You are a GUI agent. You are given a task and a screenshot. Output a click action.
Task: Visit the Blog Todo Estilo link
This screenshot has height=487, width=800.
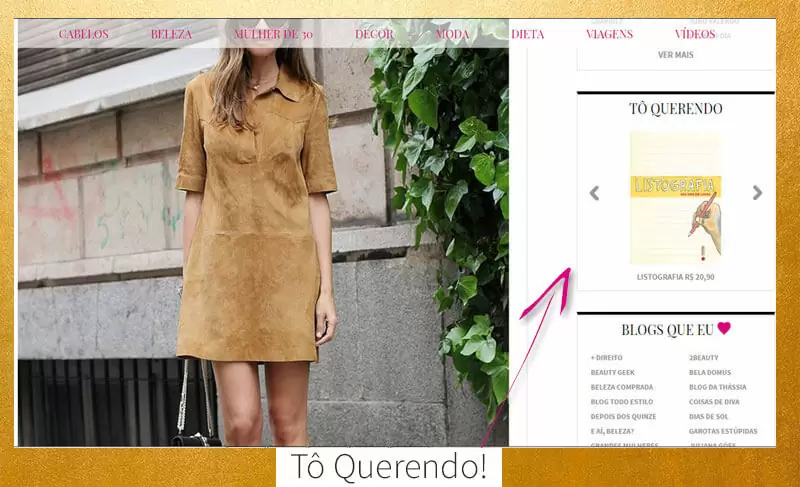click(x=622, y=402)
